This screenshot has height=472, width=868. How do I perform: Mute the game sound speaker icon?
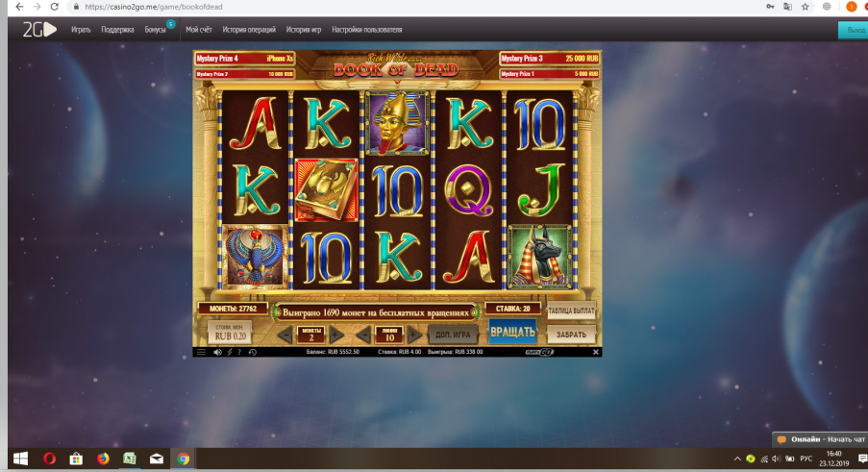[x=217, y=352]
